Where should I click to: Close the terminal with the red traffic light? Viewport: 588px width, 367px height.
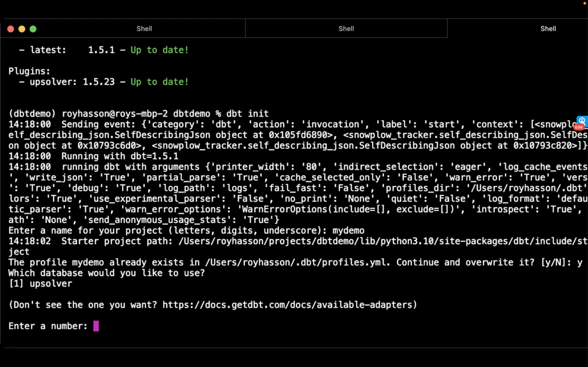(11, 29)
